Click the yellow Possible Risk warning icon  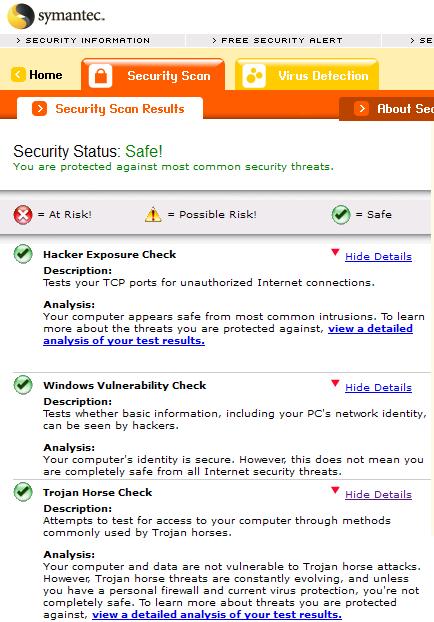point(153,215)
